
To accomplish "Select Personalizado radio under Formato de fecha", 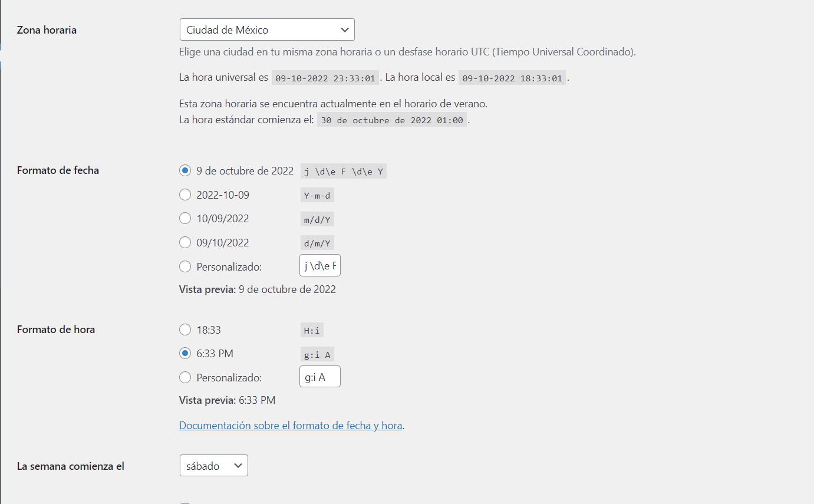I will tap(185, 266).
